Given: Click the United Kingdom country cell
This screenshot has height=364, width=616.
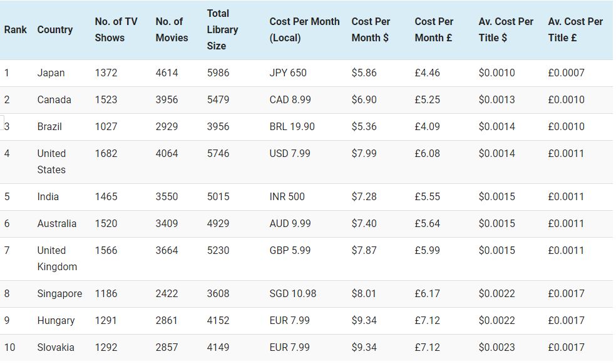Looking at the screenshot, I should (x=57, y=258).
